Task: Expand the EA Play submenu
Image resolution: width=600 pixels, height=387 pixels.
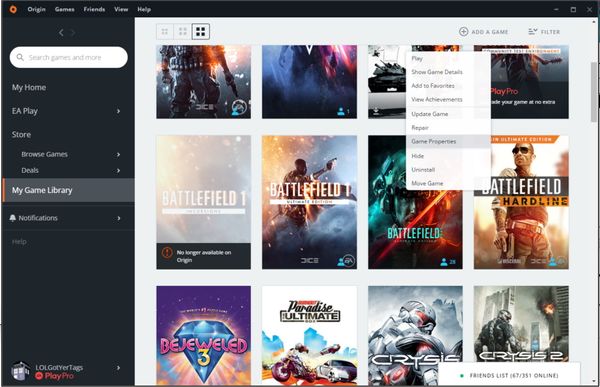Action: [118, 111]
